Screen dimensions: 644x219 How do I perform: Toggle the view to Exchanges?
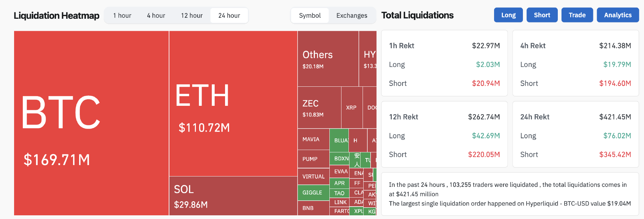click(x=352, y=15)
